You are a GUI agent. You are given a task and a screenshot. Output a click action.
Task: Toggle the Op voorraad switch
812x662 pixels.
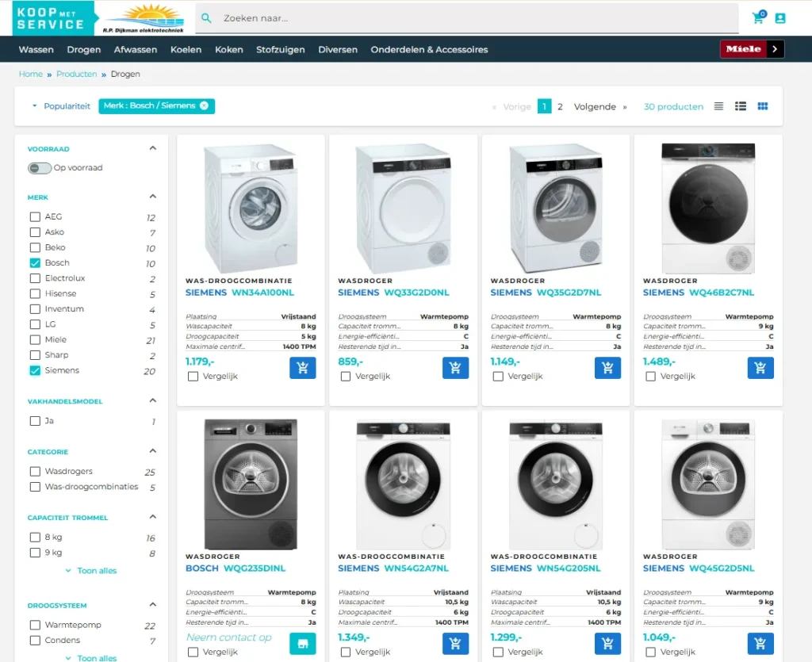40,168
